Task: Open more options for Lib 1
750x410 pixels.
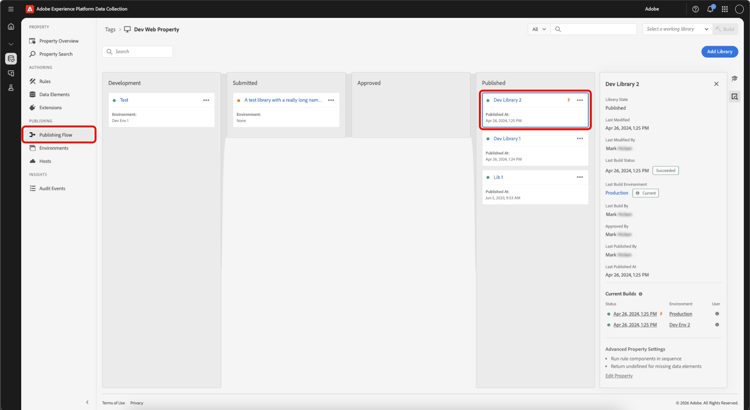Action: pos(580,177)
